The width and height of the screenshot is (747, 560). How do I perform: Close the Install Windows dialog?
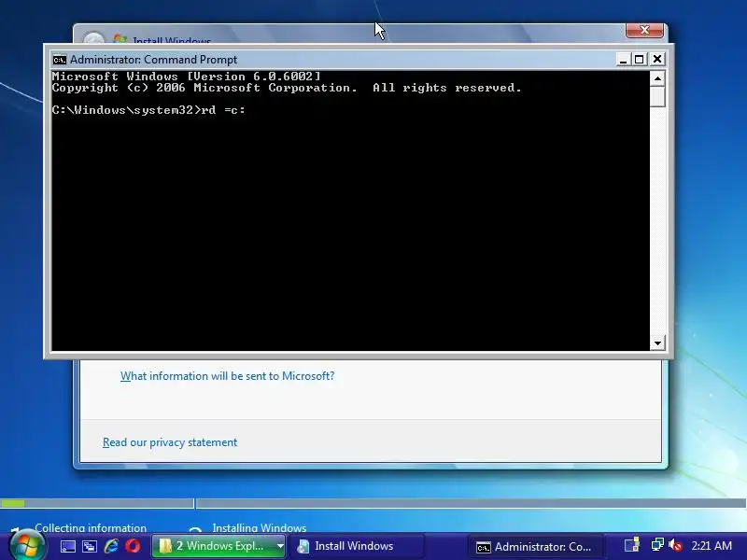pyautogui.click(x=644, y=30)
